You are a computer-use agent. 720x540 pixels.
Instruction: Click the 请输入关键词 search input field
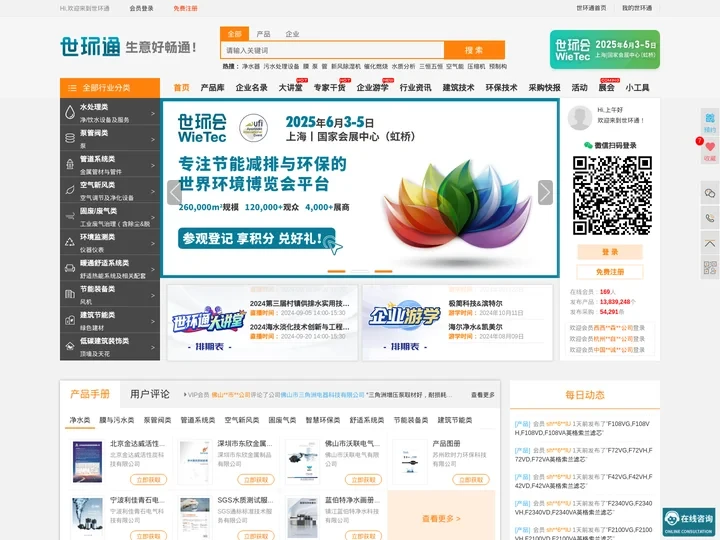tap(332, 50)
